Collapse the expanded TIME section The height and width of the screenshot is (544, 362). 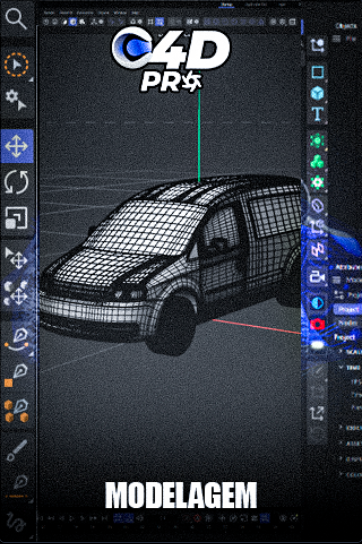point(341,367)
